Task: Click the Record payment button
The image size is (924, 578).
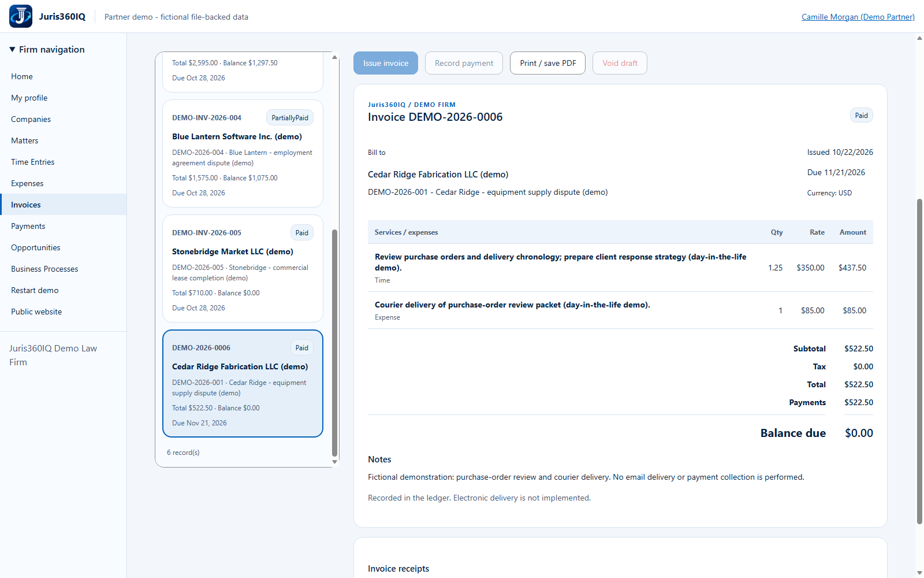Action: pos(464,63)
